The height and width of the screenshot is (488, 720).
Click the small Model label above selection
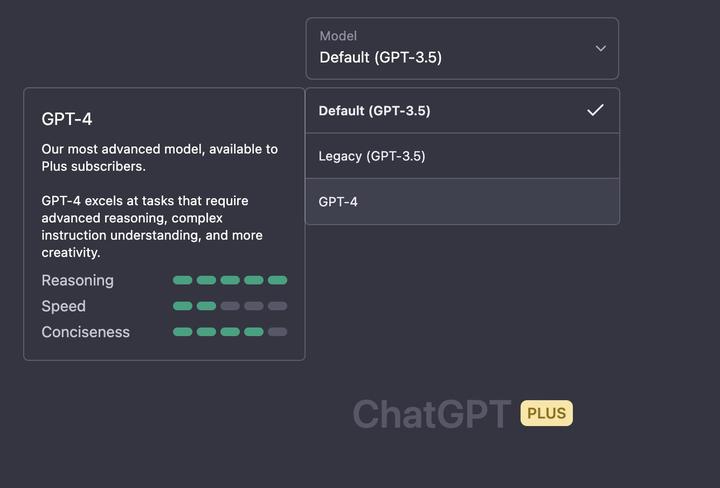tap(338, 36)
